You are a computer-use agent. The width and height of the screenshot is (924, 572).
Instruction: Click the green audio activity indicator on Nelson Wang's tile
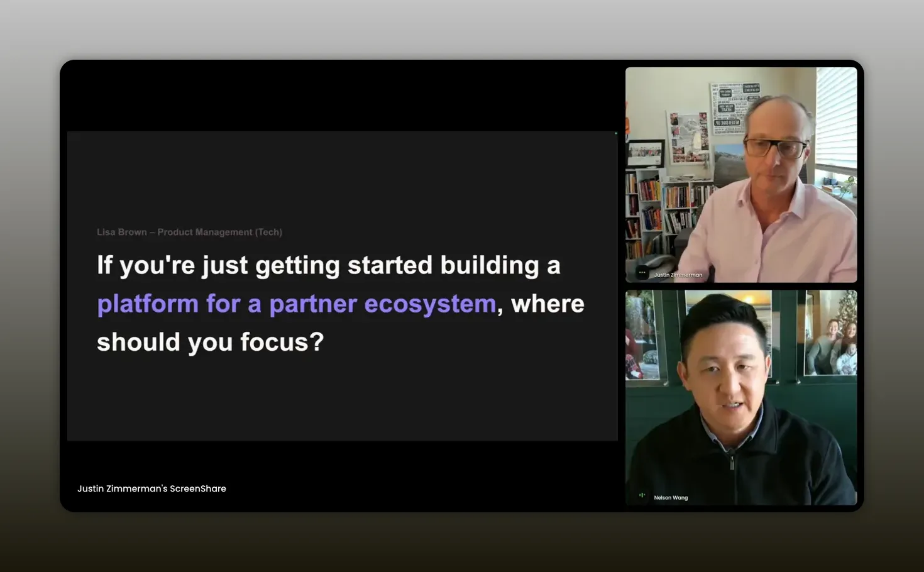click(642, 495)
